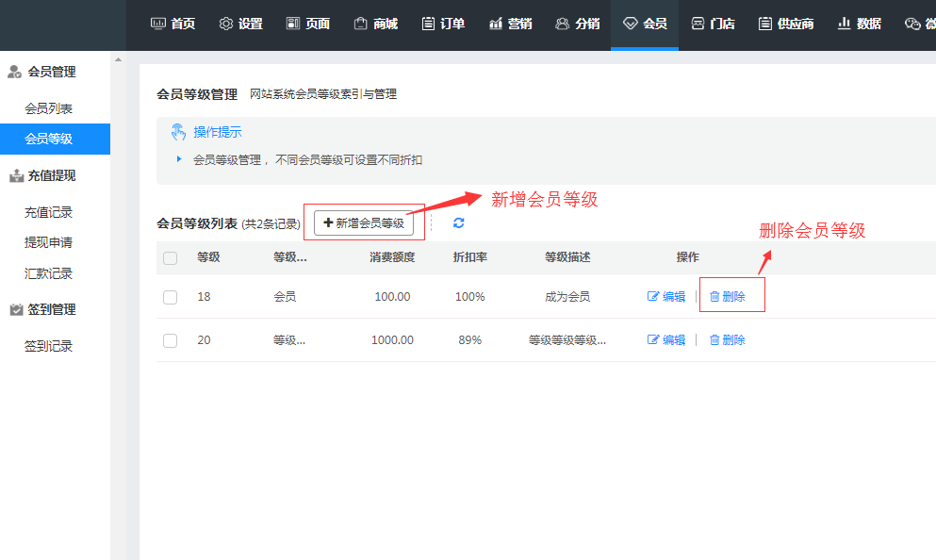This screenshot has height=560, width=936.
Task: Edit the level 20 row
Action: point(666,339)
